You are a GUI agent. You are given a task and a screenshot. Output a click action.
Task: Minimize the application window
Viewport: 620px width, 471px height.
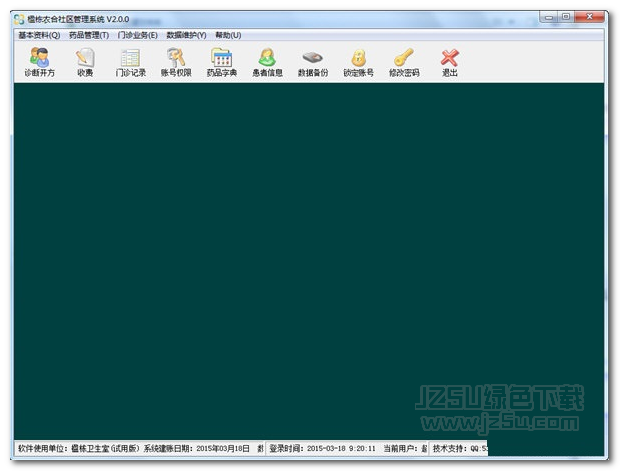coord(549,17)
